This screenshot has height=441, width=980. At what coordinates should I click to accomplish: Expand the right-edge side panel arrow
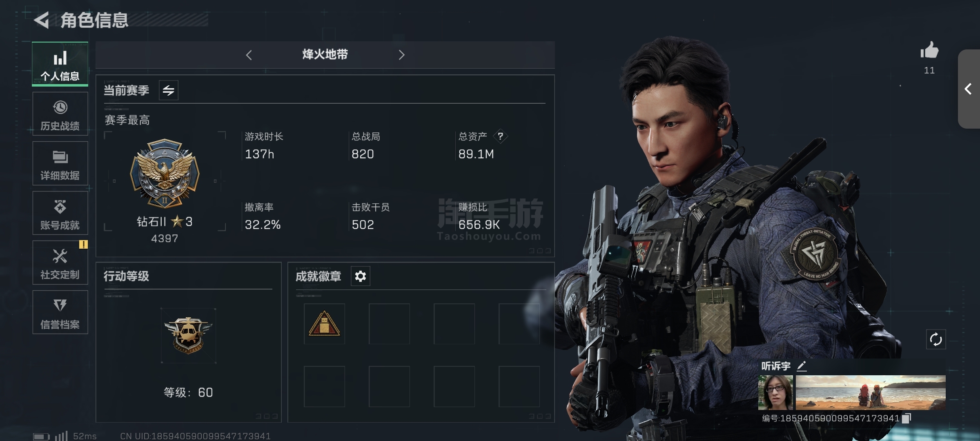click(x=969, y=89)
